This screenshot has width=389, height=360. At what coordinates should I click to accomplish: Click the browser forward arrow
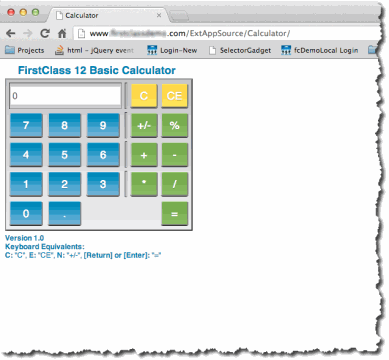[28, 33]
